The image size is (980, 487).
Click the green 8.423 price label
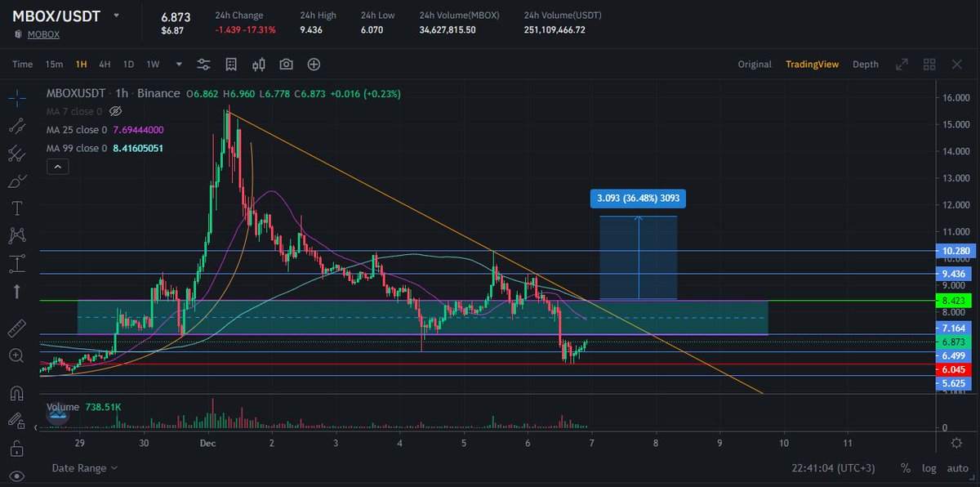(955, 301)
